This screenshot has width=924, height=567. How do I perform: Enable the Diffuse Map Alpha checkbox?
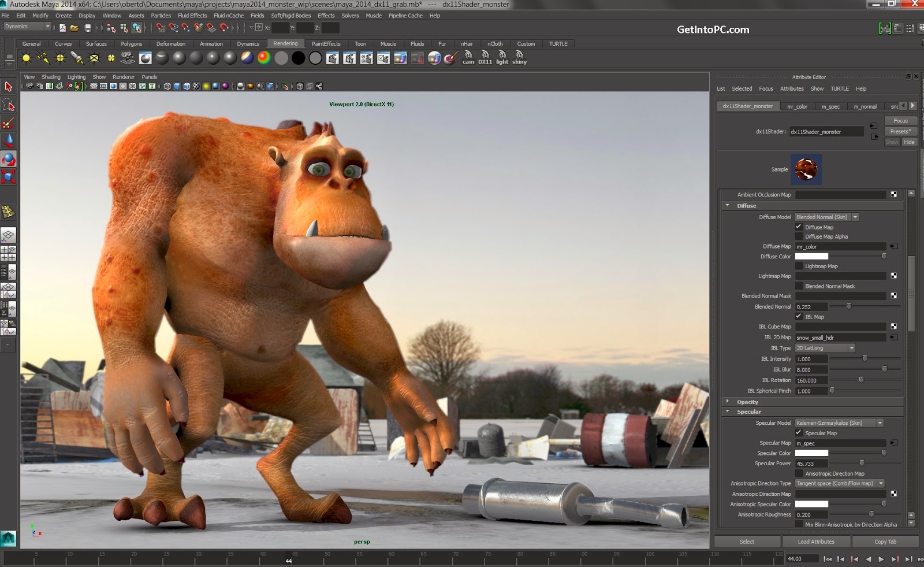(799, 236)
